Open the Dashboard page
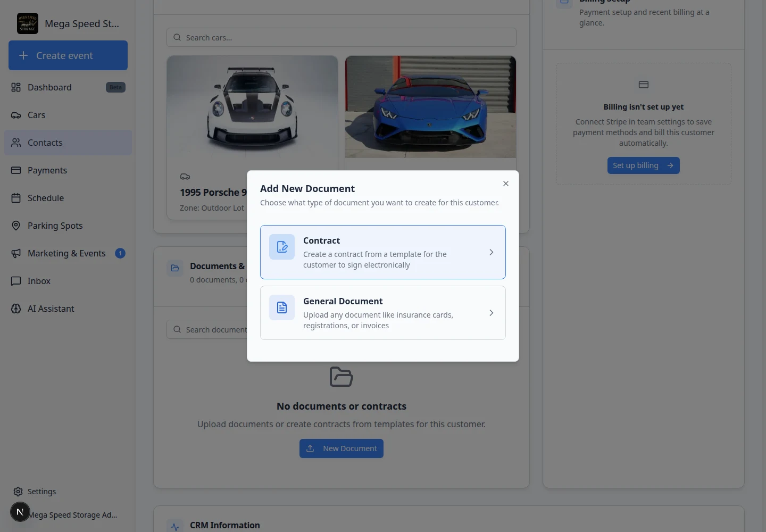The image size is (766, 532). pyautogui.click(x=68, y=87)
